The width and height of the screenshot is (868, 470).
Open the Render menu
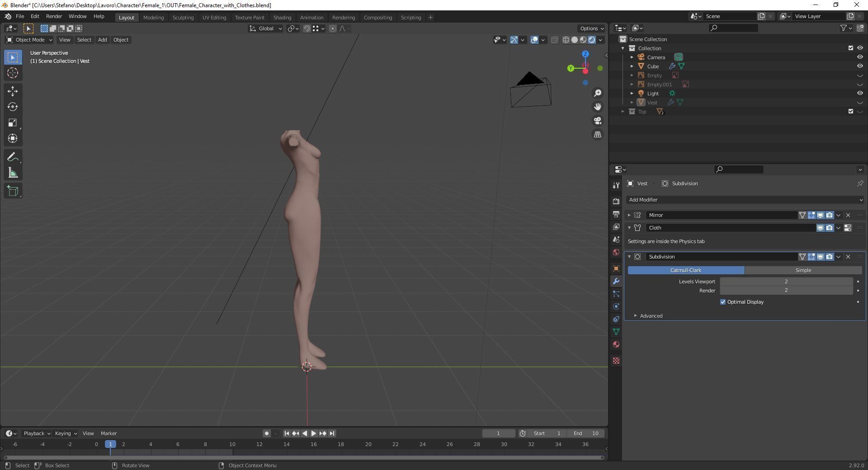click(54, 16)
